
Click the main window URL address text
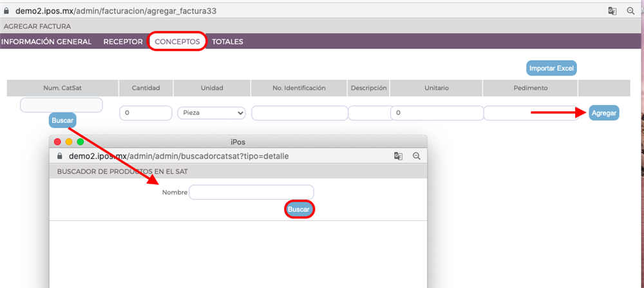point(116,11)
